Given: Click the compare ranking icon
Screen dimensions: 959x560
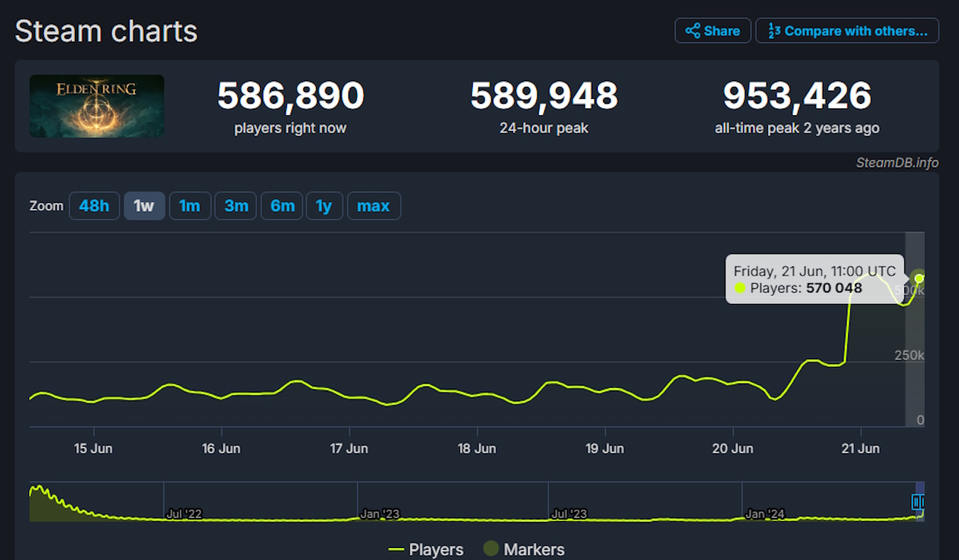Looking at the screenshot, I should [x=774, y=31].
